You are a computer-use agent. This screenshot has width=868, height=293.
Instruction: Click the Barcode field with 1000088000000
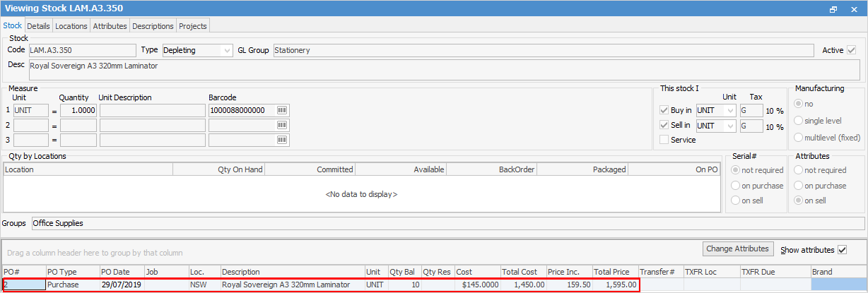point(242,111)
